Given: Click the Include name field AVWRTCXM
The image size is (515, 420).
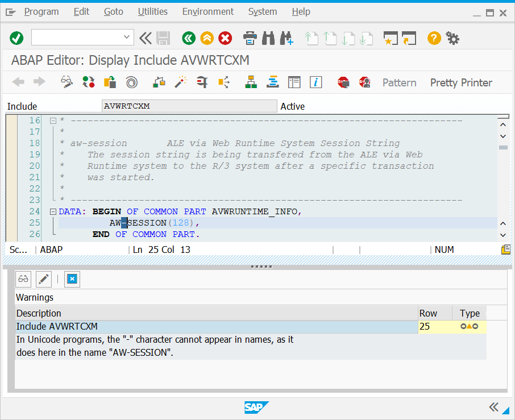Looking at the screenshot, I should [x=189, y=106].
